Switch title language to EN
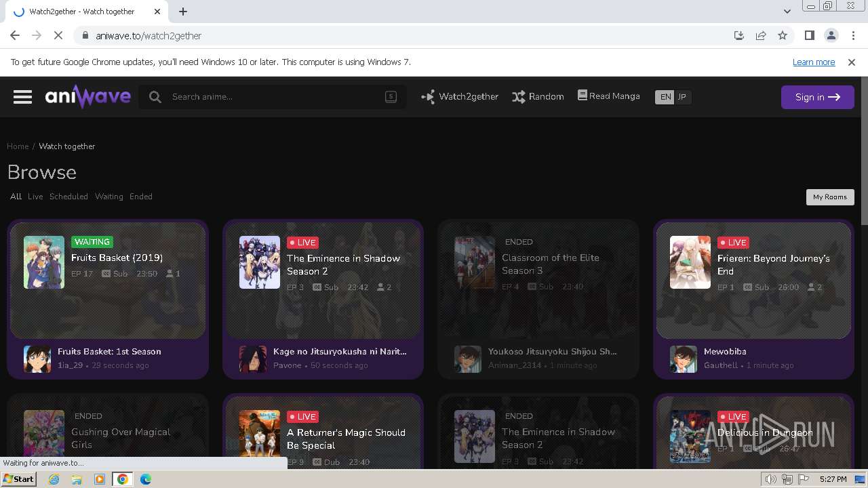The height and width of the screenshot is (488, 868). pyautogui.click(x=665, y=97)
